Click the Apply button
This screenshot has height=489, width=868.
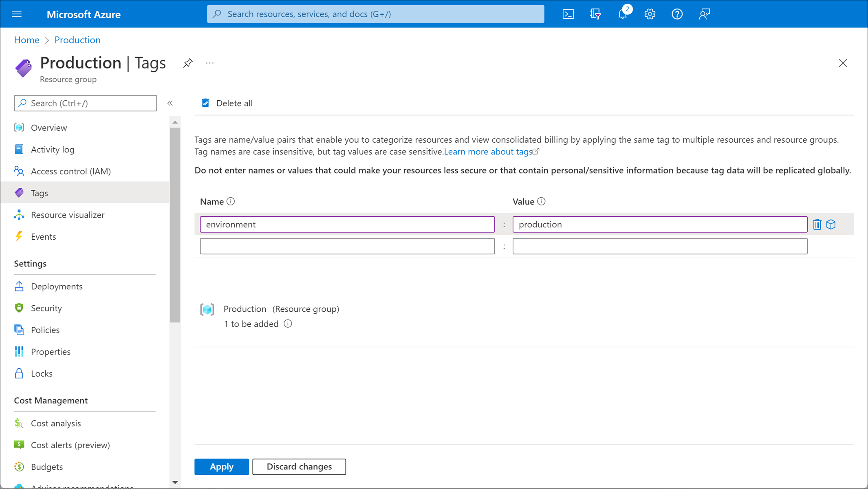click(222, 467)
